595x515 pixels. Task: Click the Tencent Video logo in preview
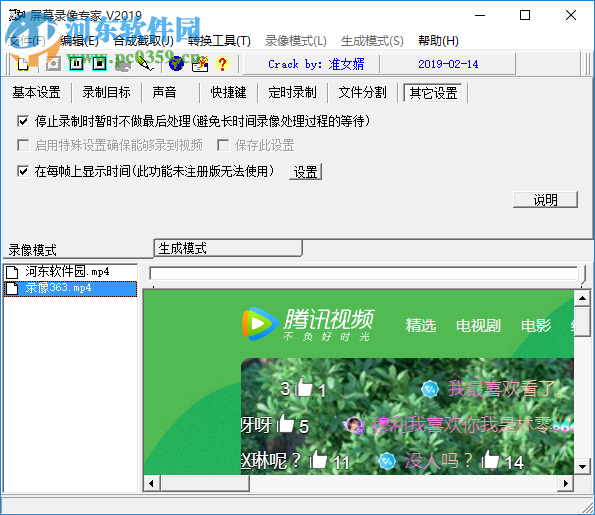tap(308, 324)
